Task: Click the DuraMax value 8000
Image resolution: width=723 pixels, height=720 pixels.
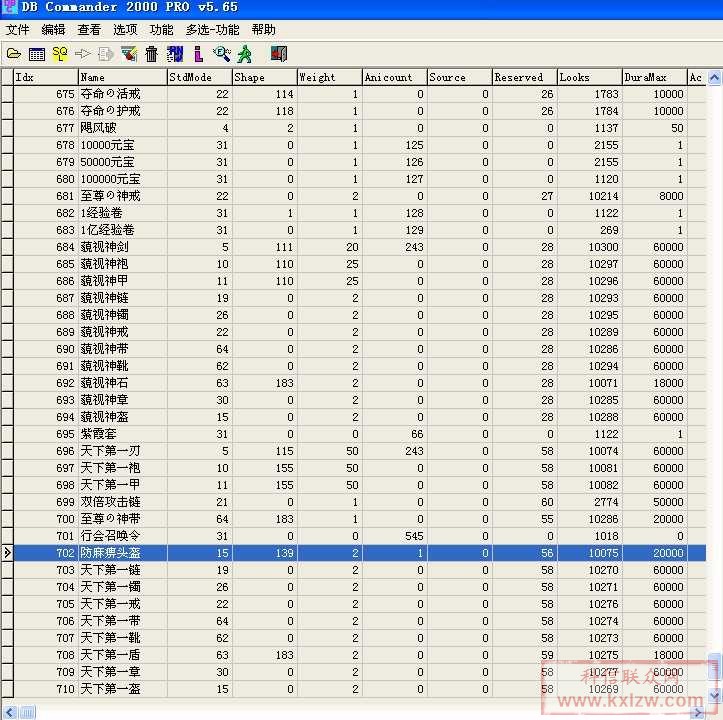Action: (x=655, y=196)
